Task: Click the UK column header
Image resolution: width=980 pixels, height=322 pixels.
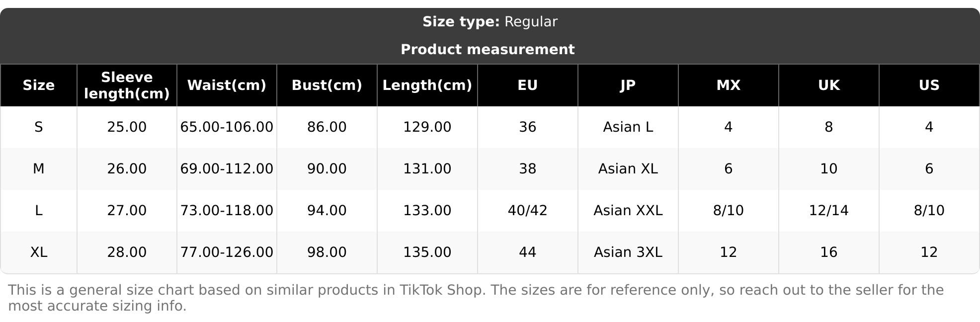Action: 828,85
